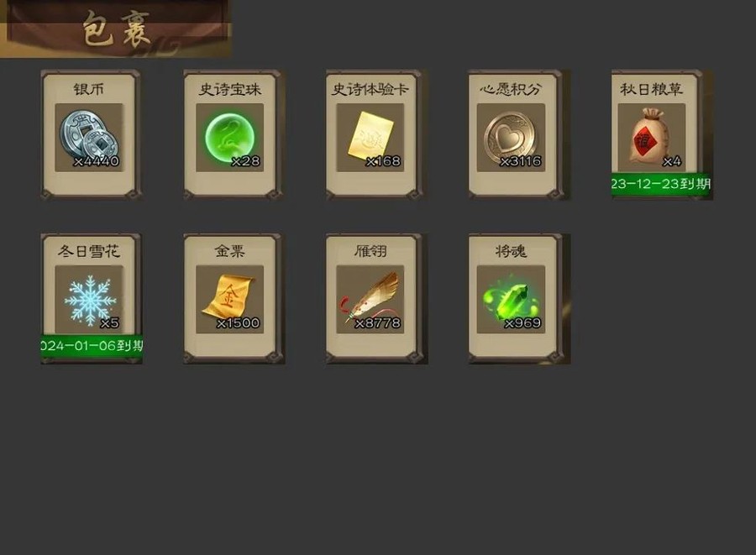This screenshot has height=555, width=756.
Task: Click the 银币 item name text
Action: 89,89
